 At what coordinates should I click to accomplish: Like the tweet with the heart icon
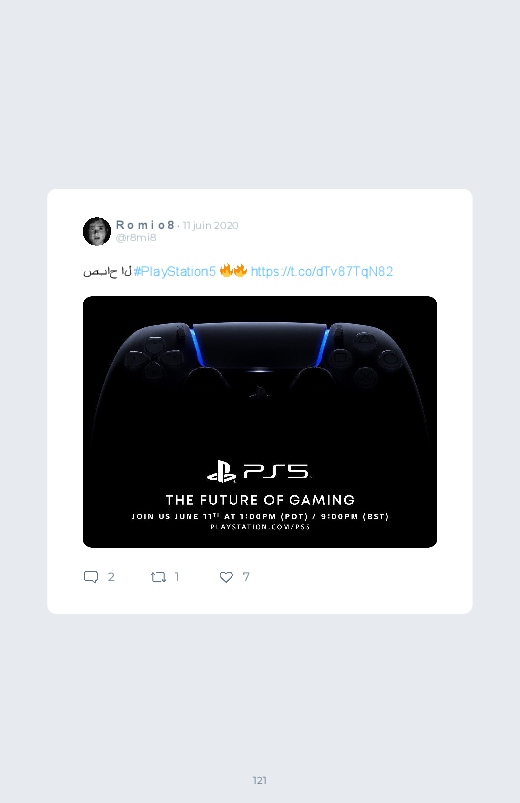coord(226,577)
